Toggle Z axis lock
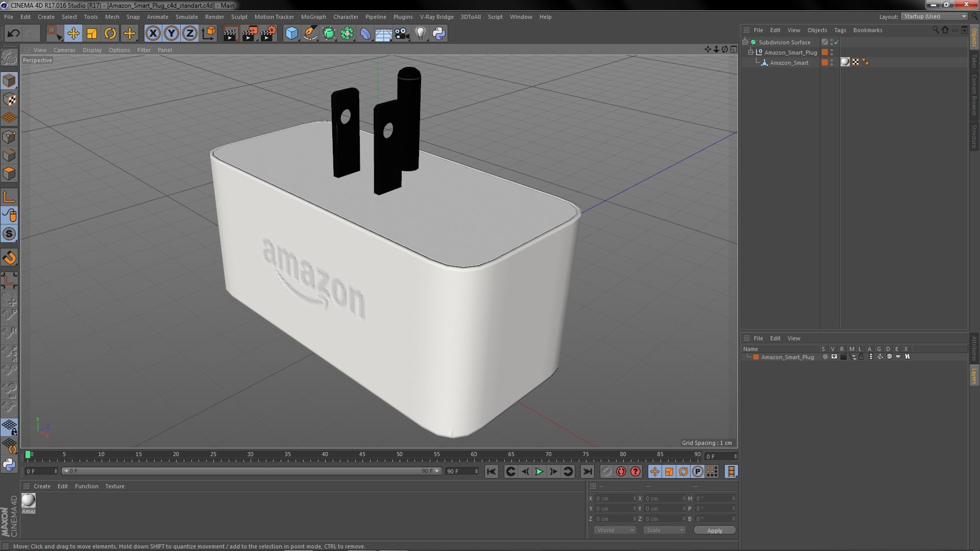Screen dimensions: 980x551 [190, 34]
